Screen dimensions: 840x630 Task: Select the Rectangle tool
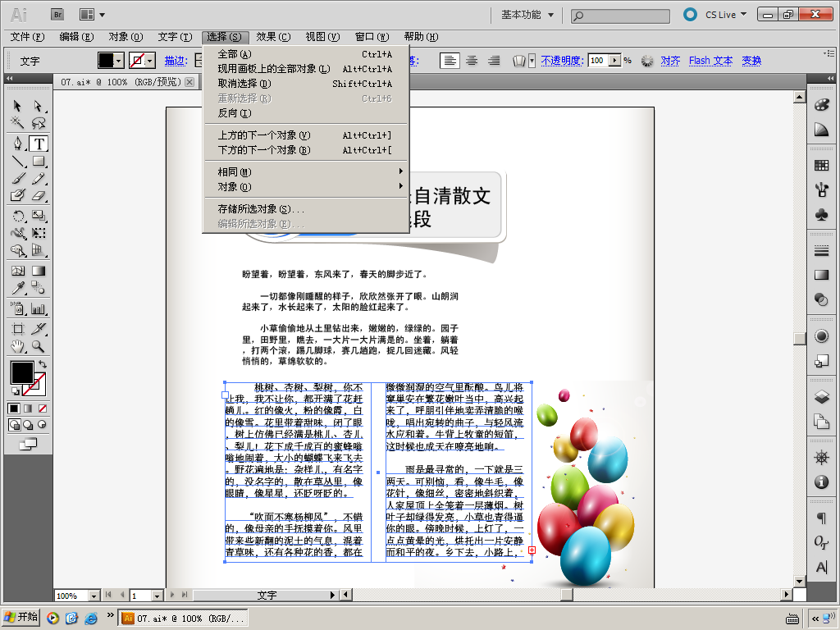point(38,162)
